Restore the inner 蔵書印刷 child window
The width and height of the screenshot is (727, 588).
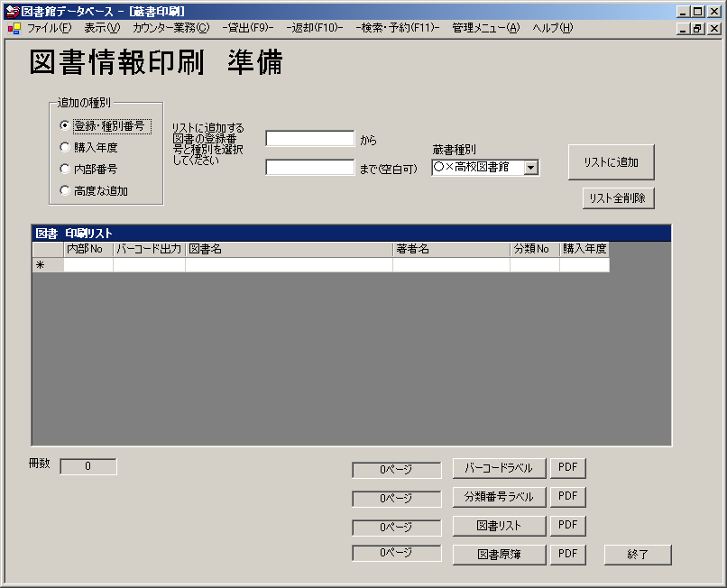point(698,29)
